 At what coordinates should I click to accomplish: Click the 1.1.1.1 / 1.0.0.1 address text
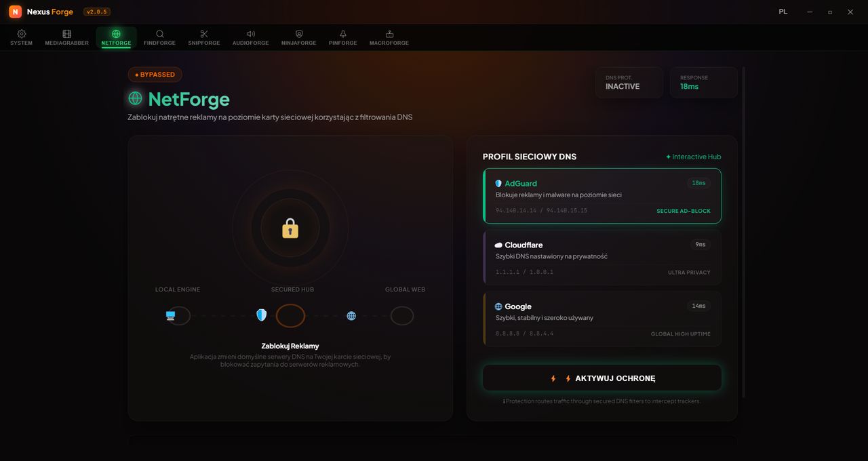click(x=524, y=273)
